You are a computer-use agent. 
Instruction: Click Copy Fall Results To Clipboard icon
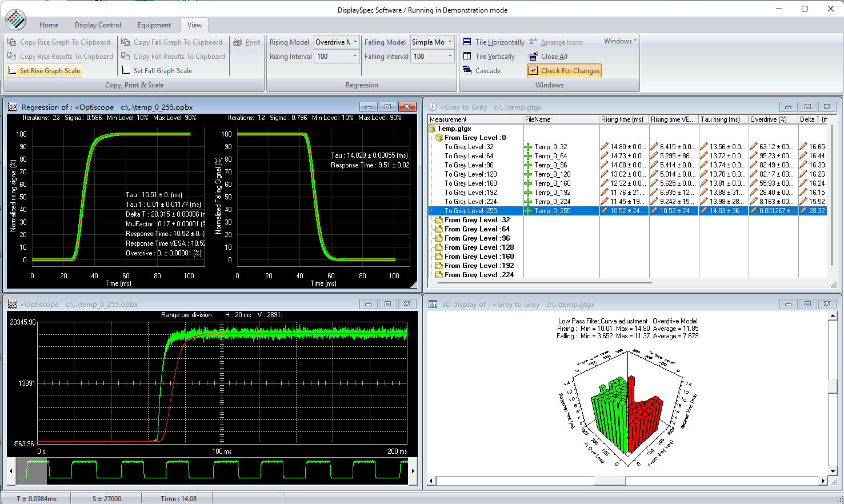(x=126, y=57)
